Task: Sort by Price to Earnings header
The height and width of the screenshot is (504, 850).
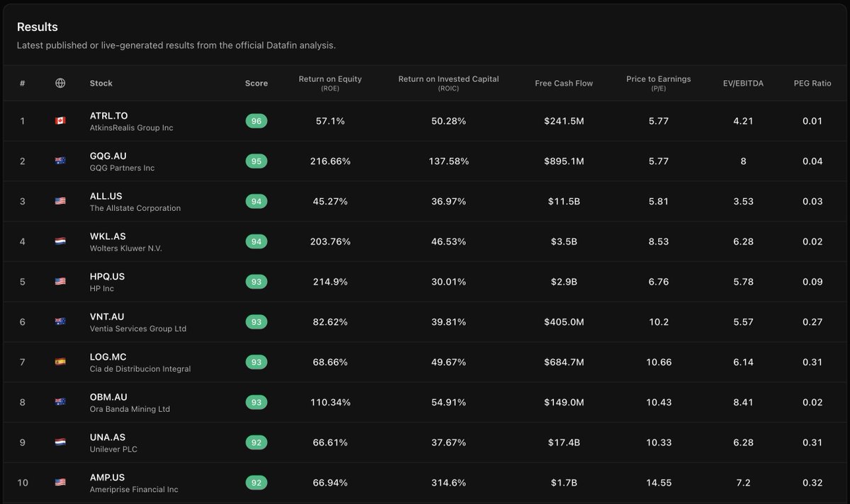Action: pos(658,83)
